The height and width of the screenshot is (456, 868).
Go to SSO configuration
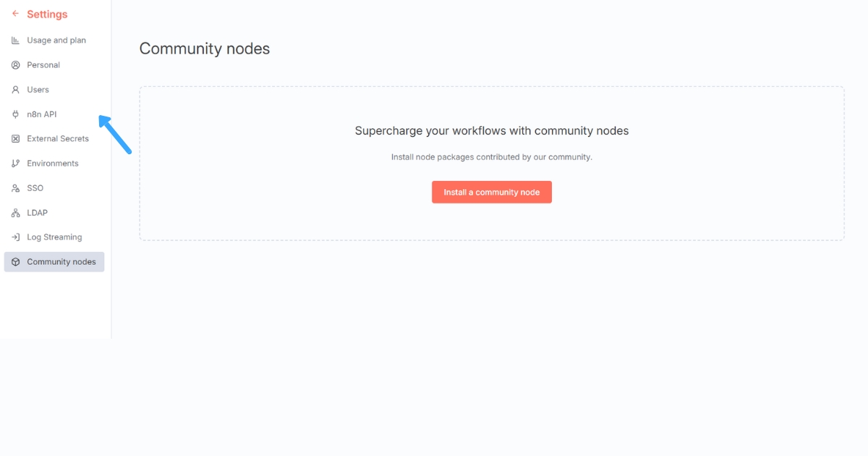(35, 187)
